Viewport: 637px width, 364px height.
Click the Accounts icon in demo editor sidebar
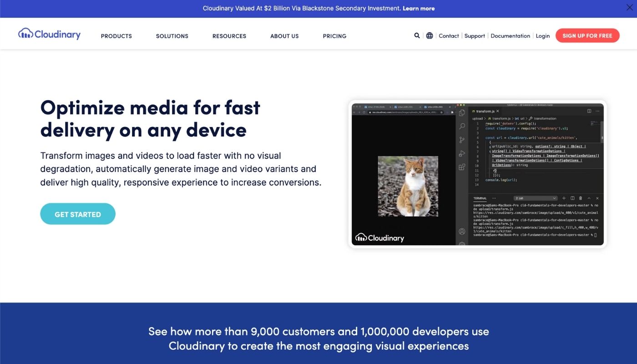click(x=462, y=232)
